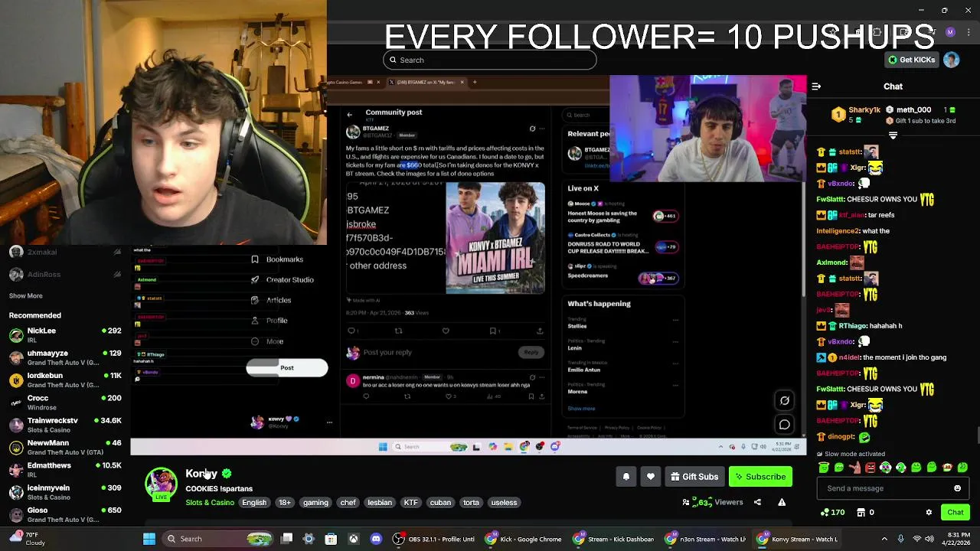Share the Konvy stream

(x=757, y=502)
